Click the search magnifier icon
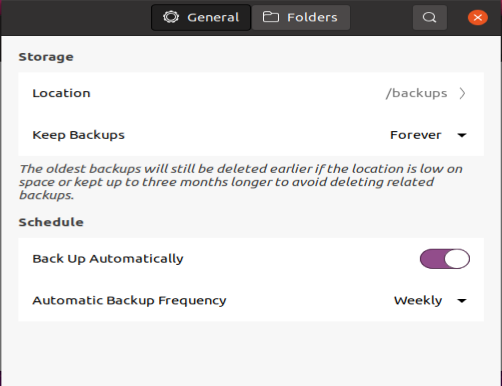The image size is (502, 386). click(x=429, y=17)
